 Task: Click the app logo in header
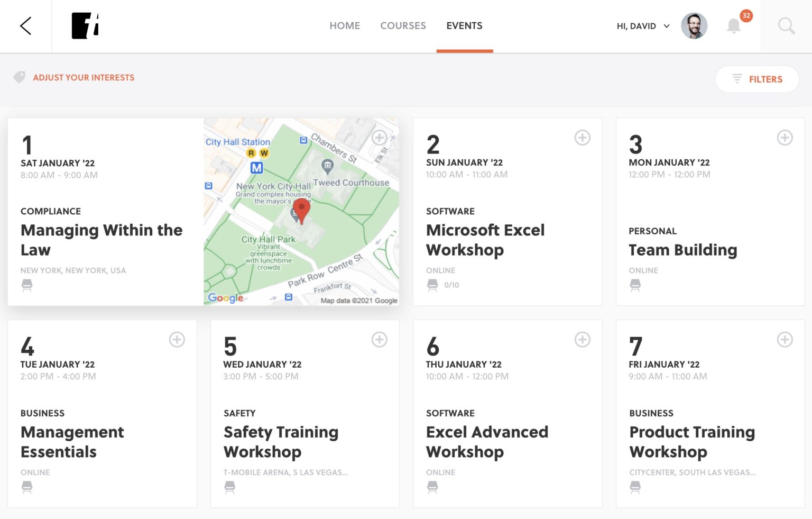point(85,26)
